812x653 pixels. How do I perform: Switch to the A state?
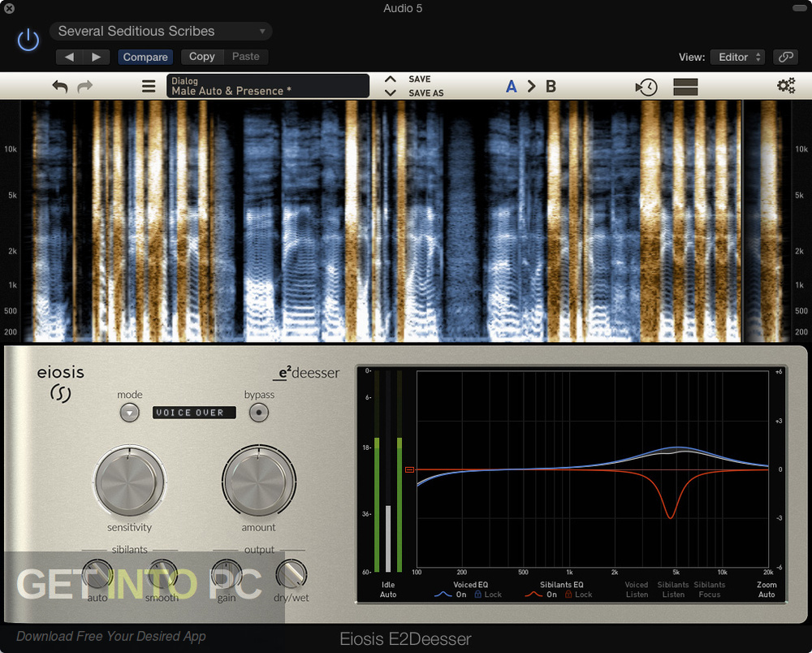[x=511, y=86]
